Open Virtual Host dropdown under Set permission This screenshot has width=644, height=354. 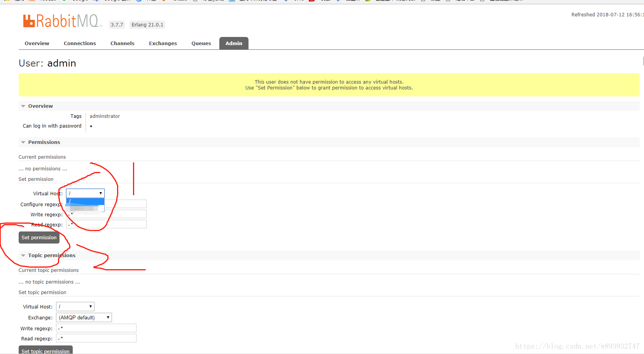tap(85, 193)
